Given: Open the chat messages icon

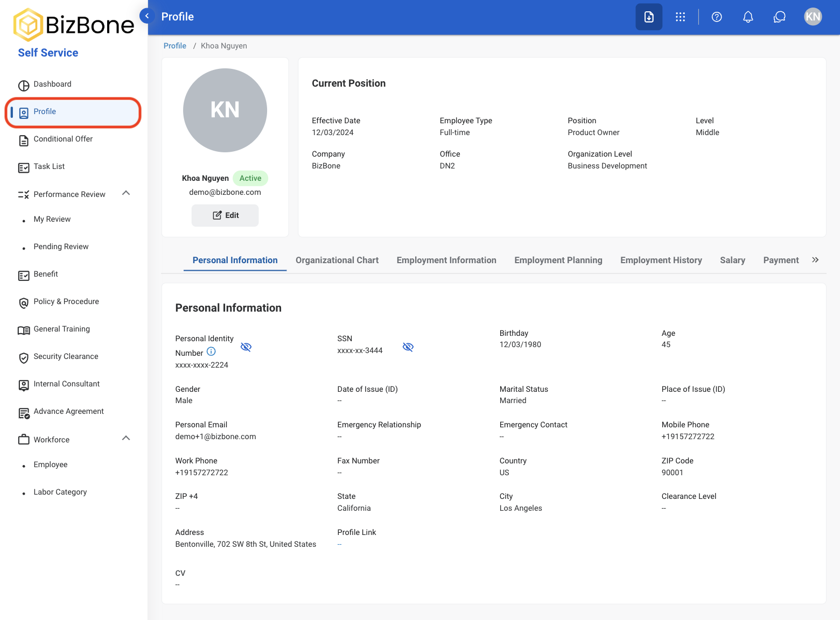Looking at the screenshot, I should click(x=779, y=17).
